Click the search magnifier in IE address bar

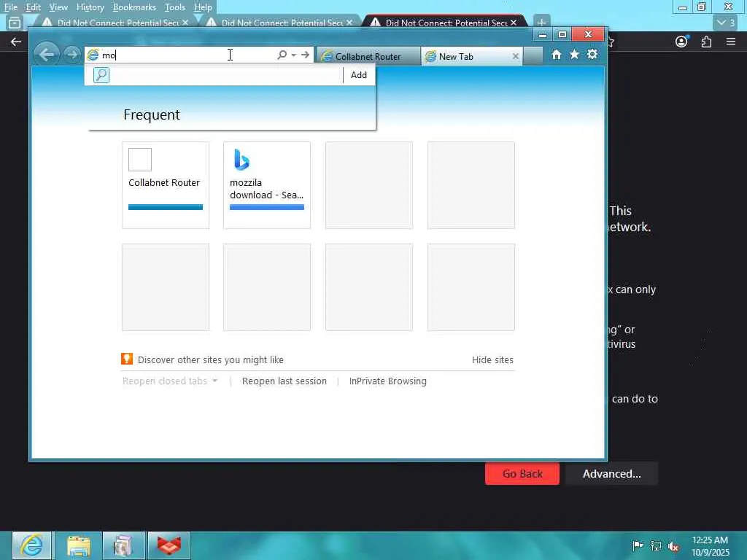coord(282,55)
